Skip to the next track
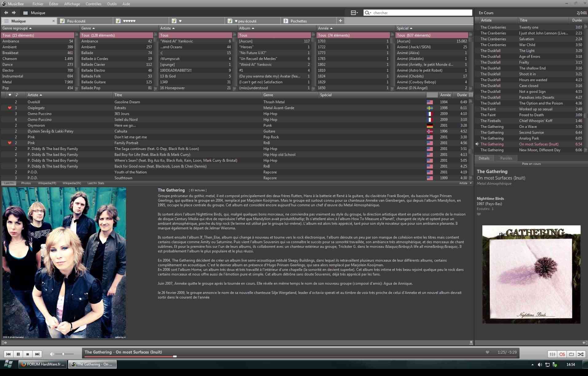Image resolution: width=588 pixels, height=376 pixels. [x=37, y=354]
